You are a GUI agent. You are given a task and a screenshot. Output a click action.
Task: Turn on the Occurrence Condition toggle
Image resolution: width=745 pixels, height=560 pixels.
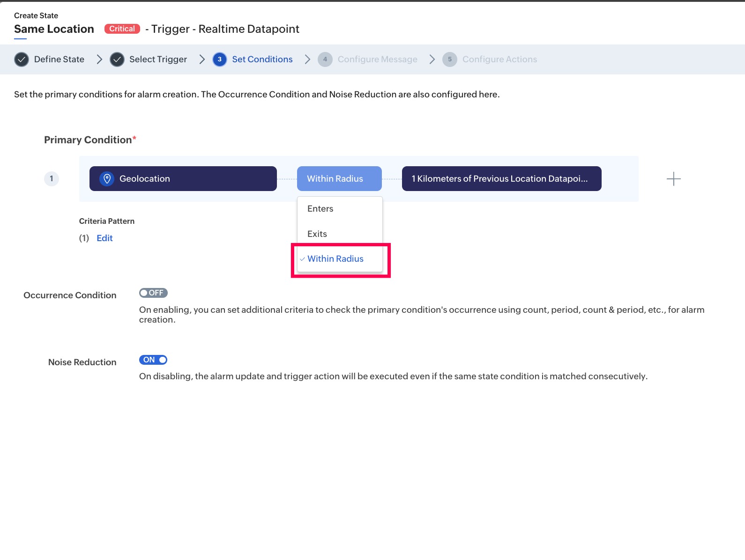[x=153, y=293]
